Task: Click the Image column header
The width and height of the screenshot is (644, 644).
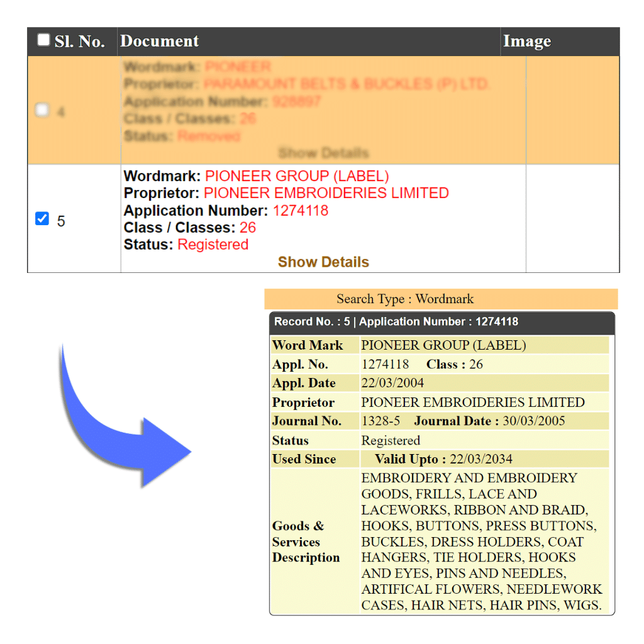Action: [x=527, y=42]
